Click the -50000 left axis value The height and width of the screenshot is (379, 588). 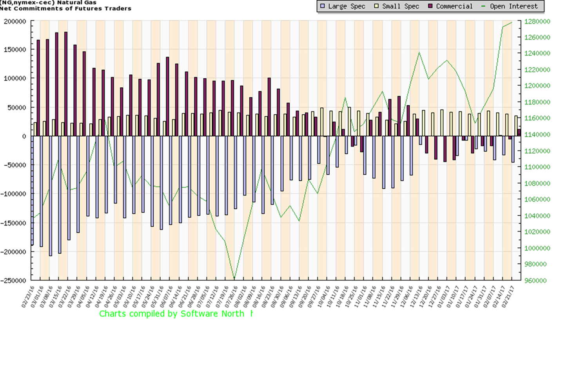(15, 165)
